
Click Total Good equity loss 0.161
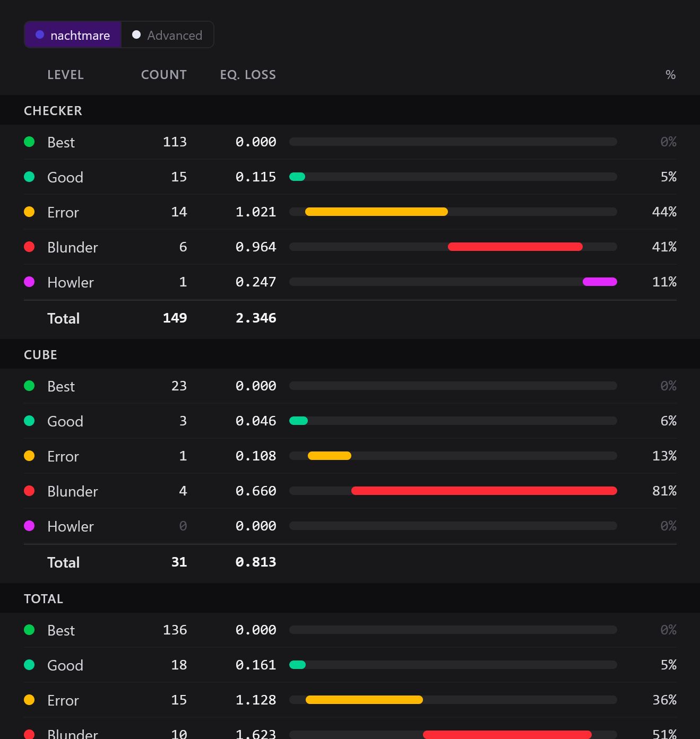256,665
